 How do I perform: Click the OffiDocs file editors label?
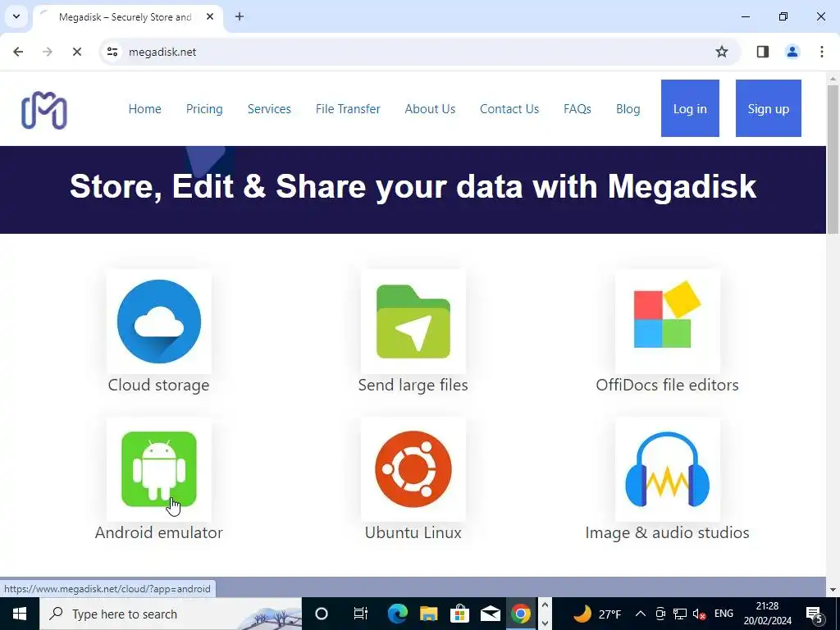pos(667,386)
